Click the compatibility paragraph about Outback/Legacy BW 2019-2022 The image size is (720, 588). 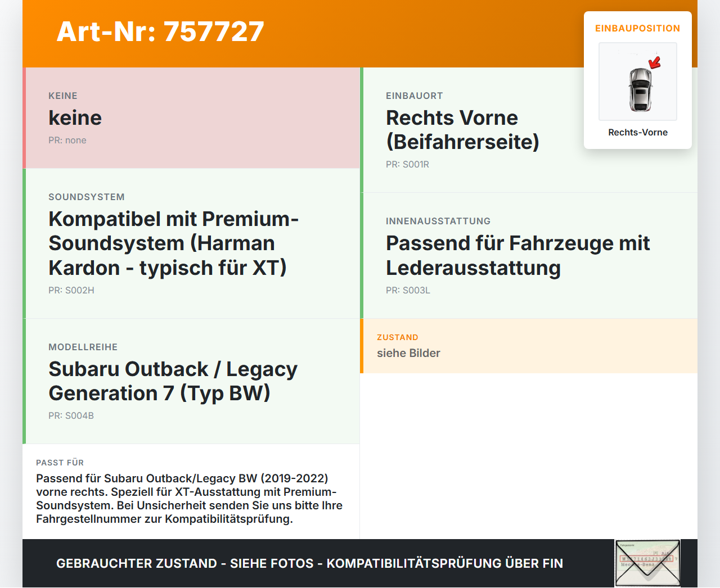pyautogui.click(x=190, y=499)
